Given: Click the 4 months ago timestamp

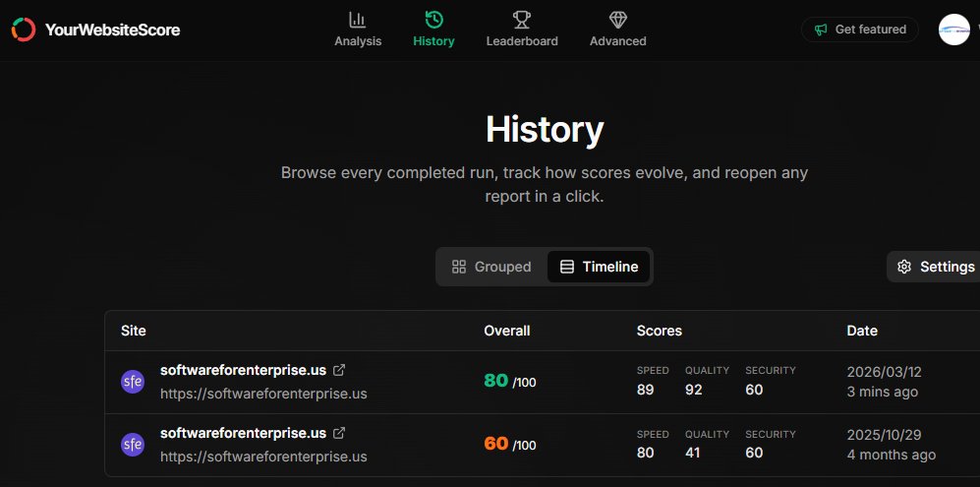Looking at the screenshot, I should click(x=892, y=455).
